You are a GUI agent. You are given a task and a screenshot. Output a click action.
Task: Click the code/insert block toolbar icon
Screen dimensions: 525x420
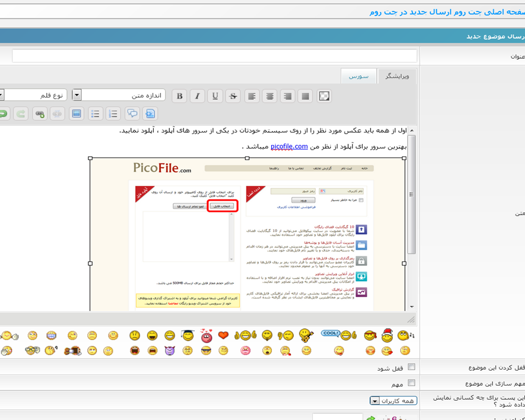[150, 114]
